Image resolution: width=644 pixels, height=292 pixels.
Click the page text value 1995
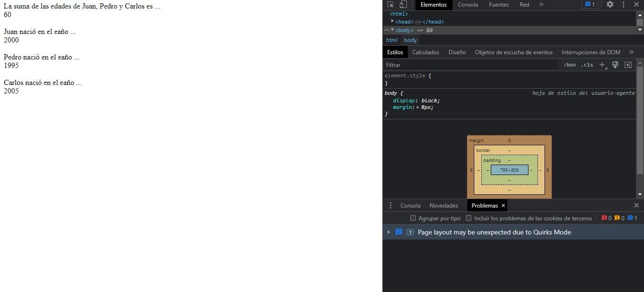click(11, 66)
